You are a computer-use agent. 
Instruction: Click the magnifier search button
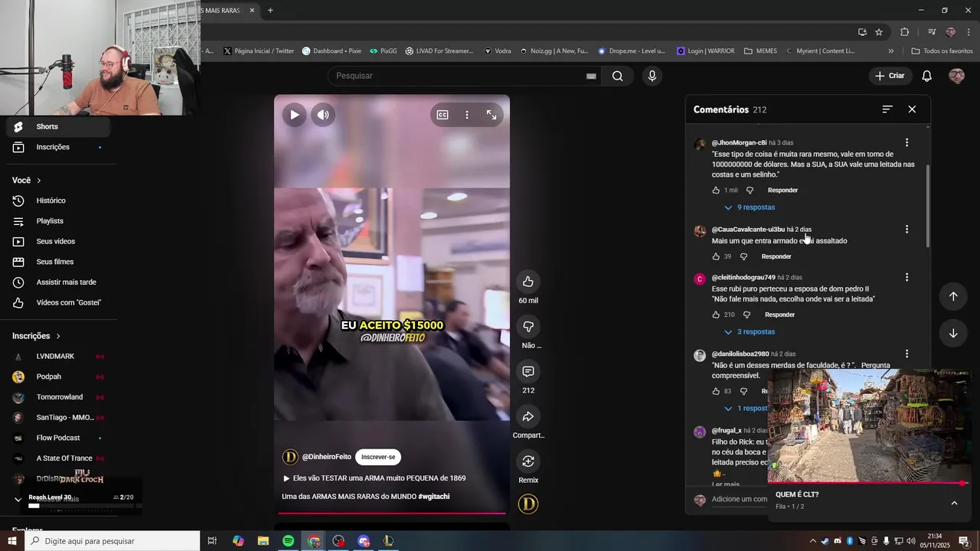pos(618,76)
